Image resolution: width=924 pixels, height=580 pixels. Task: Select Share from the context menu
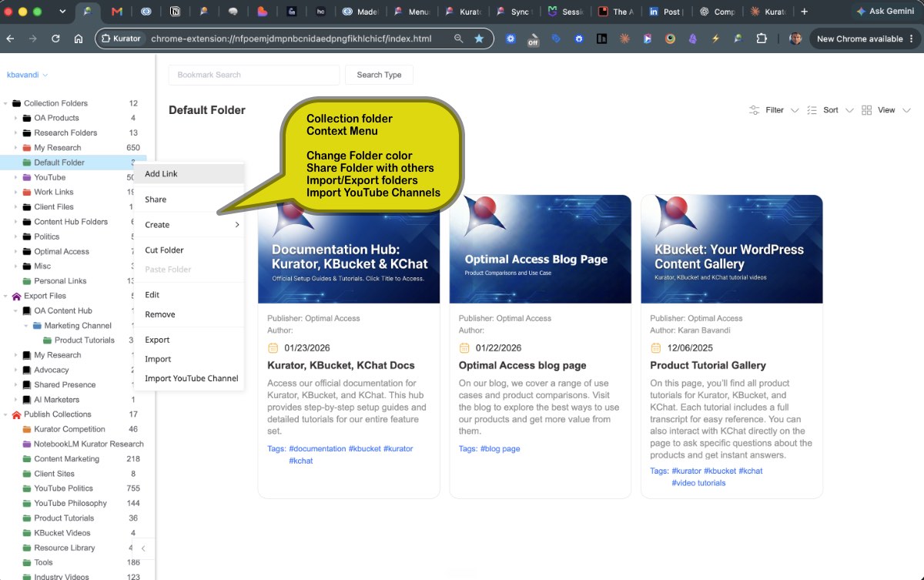click(x=189, y=199)
